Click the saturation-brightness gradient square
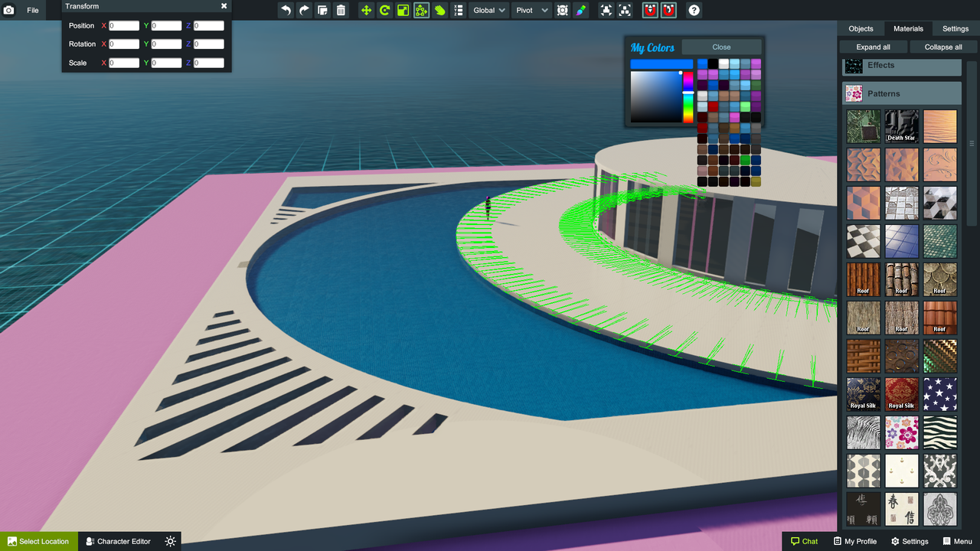 [x=656, y=97]
